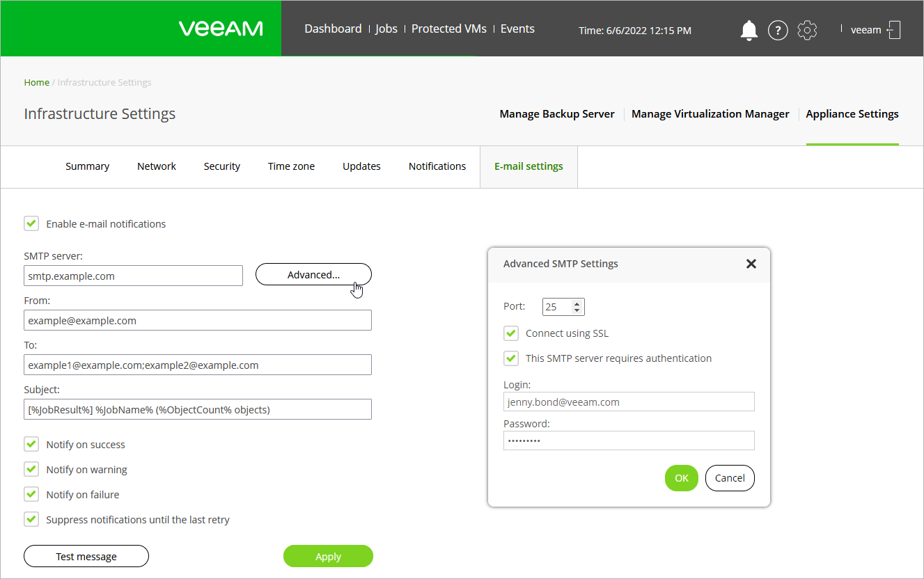Open Manage Backup Server section

pos(557,114)
